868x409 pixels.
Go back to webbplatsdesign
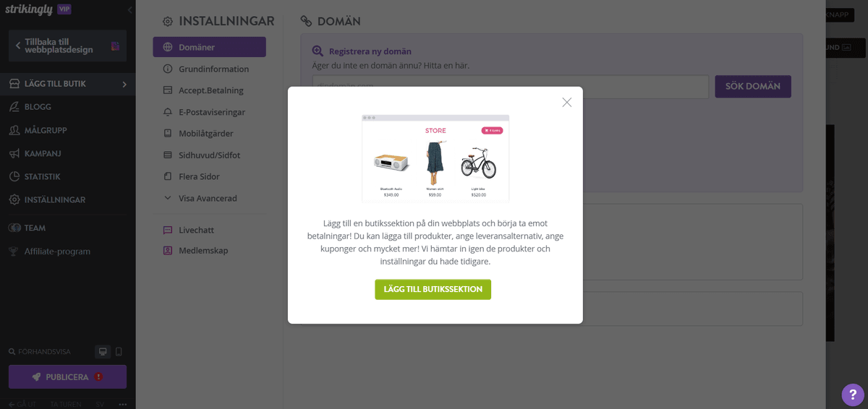pyautogui.click(x=67, y=46)
